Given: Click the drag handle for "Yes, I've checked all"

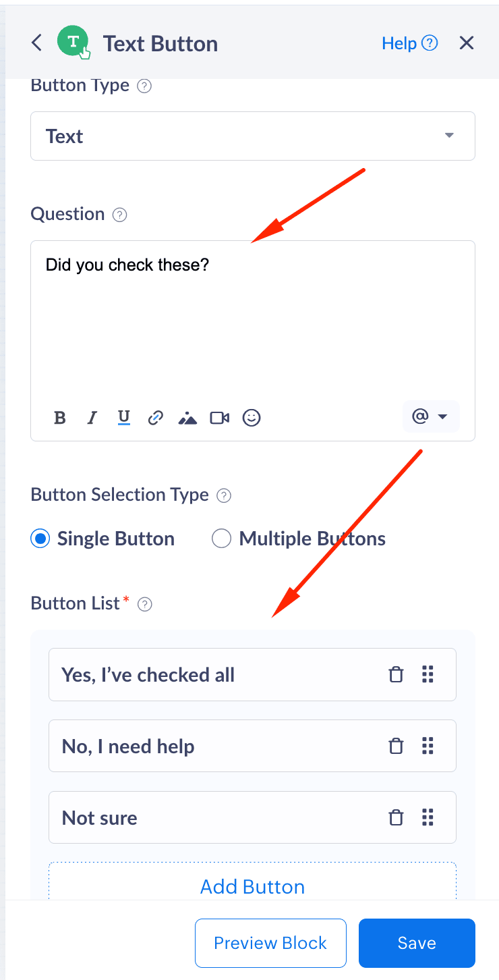Looking at the screenshot, I should click(x=428, y=675).
